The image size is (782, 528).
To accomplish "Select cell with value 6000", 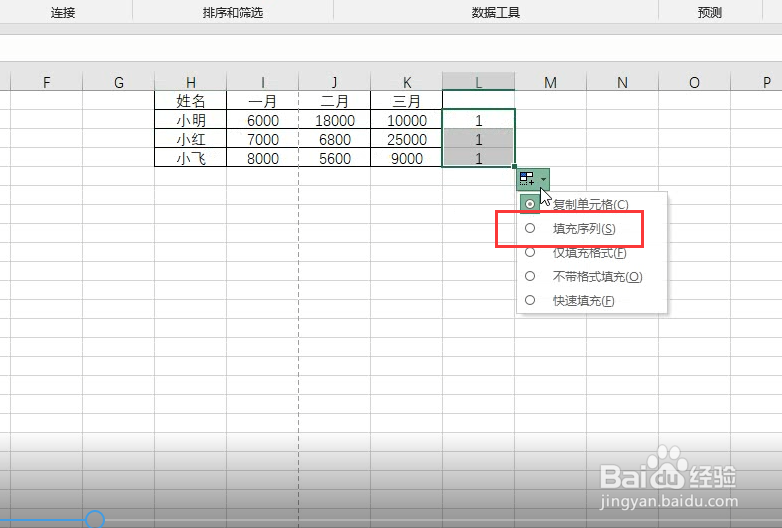I will click(262, 120).
